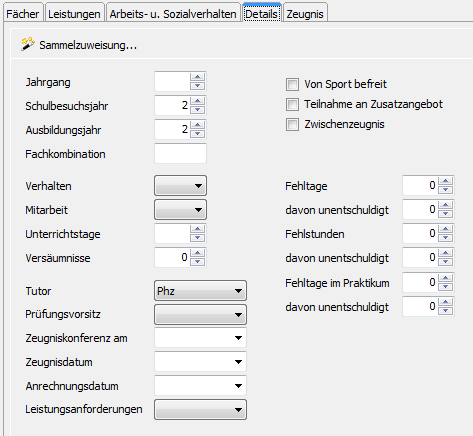Decrease unentschuldigt under Praktikum down arrow
473x436 pixels.
click(x=445, y=311)
